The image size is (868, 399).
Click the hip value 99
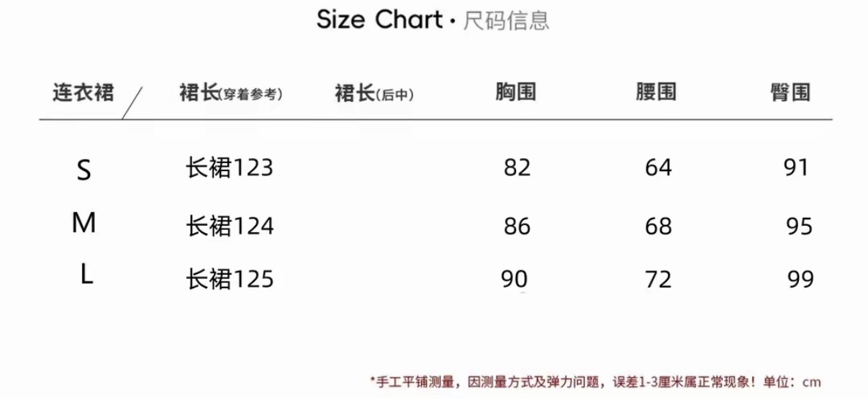(x=800, y=279)
